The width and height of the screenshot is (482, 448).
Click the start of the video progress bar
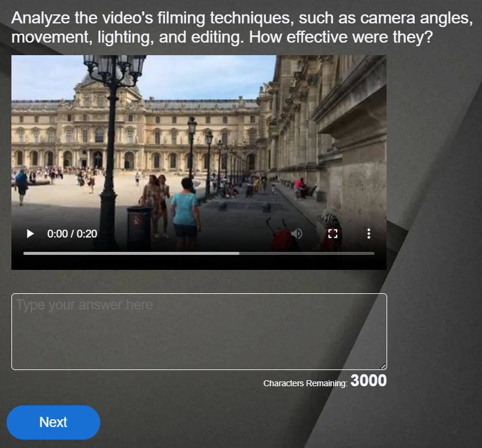(x=25, y=254)
